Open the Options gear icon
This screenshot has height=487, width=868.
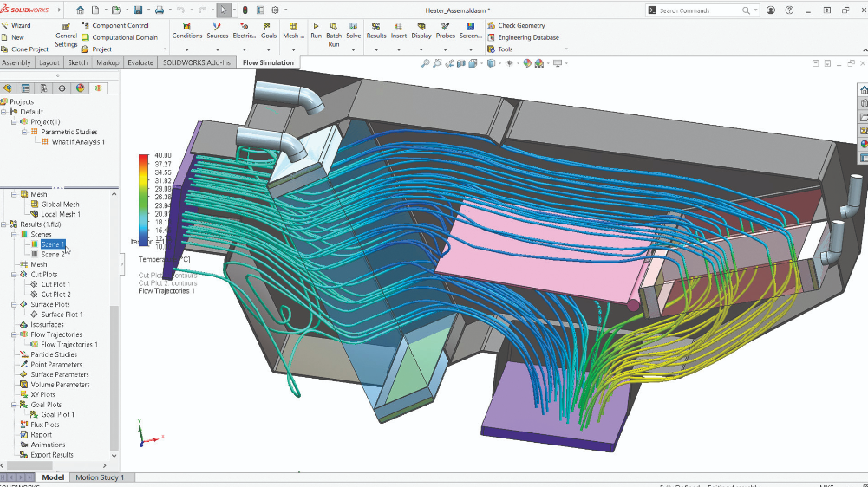tap(275, 10)
